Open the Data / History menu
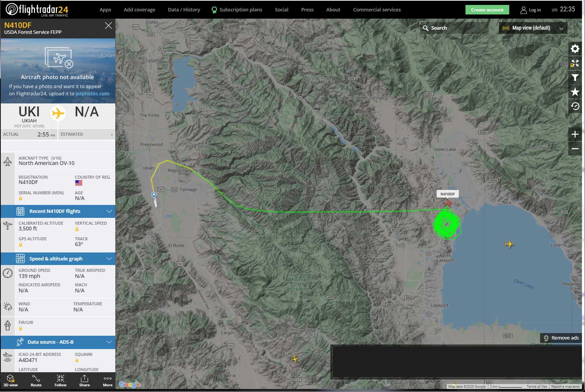The height and width of the screenshot is (392, 585). 184,10
